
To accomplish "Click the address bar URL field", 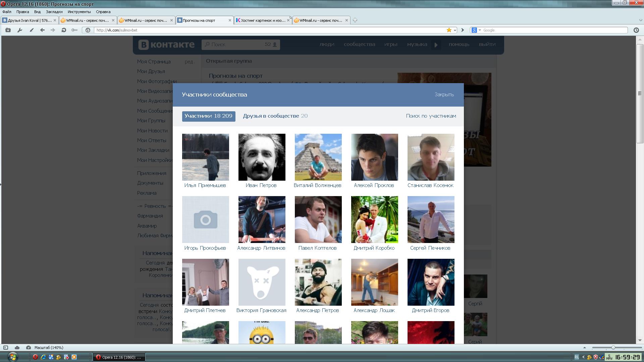I will (270, 30).
